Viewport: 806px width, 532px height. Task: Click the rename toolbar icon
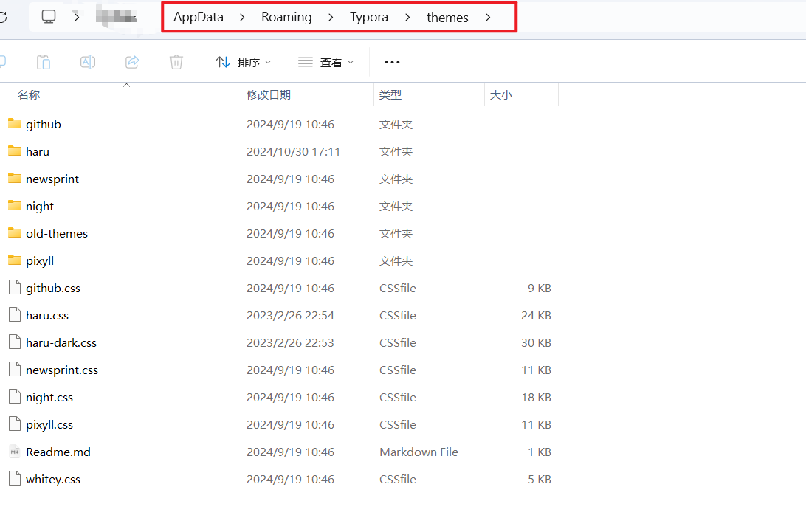click(x=88, y=62)
